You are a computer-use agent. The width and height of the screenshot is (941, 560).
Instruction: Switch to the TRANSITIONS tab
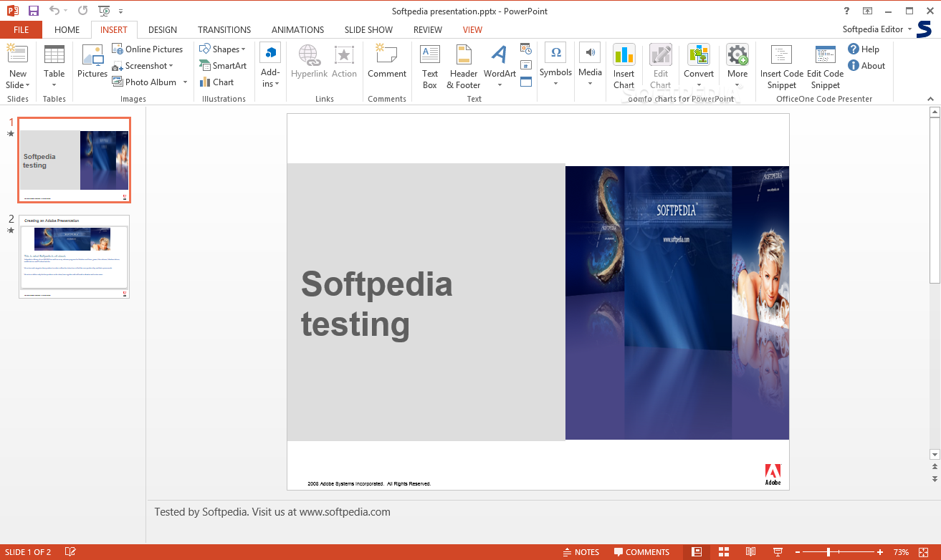tap(224, 30)
